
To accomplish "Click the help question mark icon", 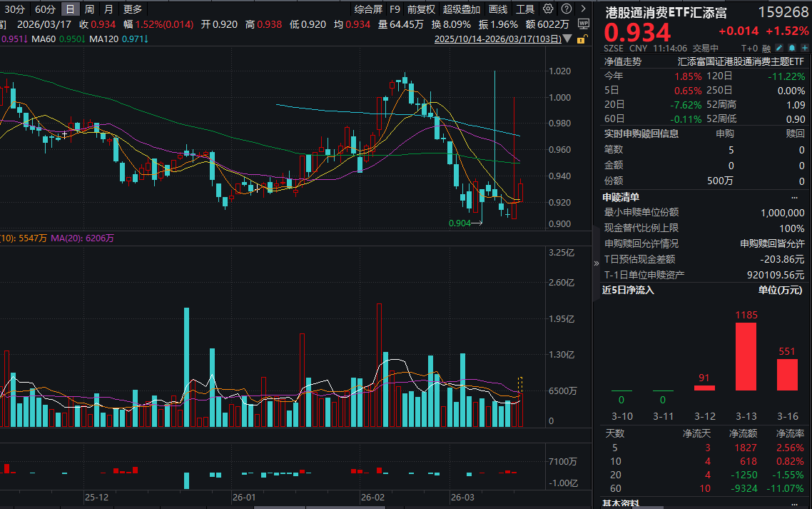I will pos(565,9).
